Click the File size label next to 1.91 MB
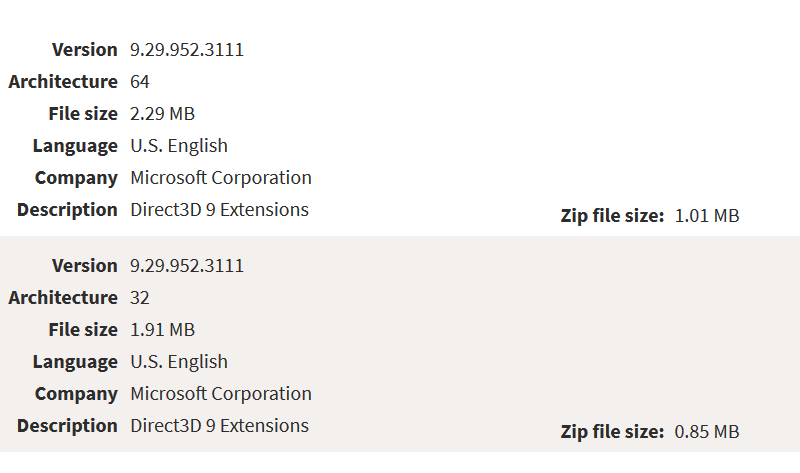Screen dimensions: 800x473 tap(83, 330)
